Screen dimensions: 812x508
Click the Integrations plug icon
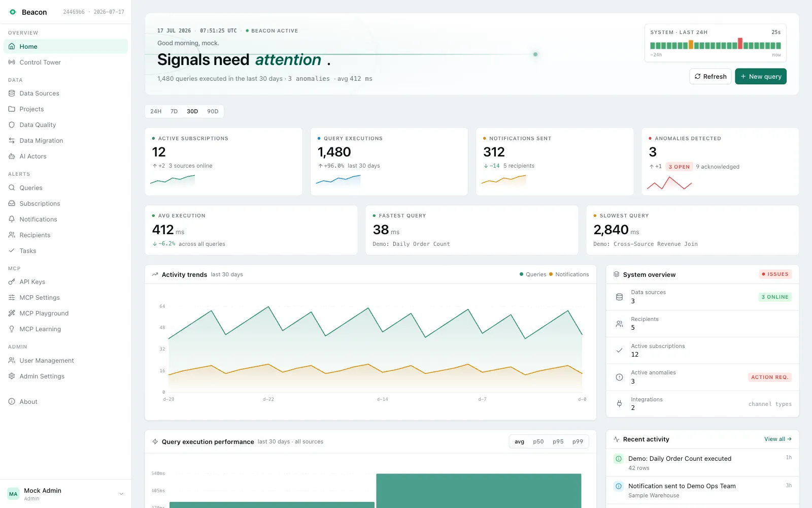click(x=619, y=404)
